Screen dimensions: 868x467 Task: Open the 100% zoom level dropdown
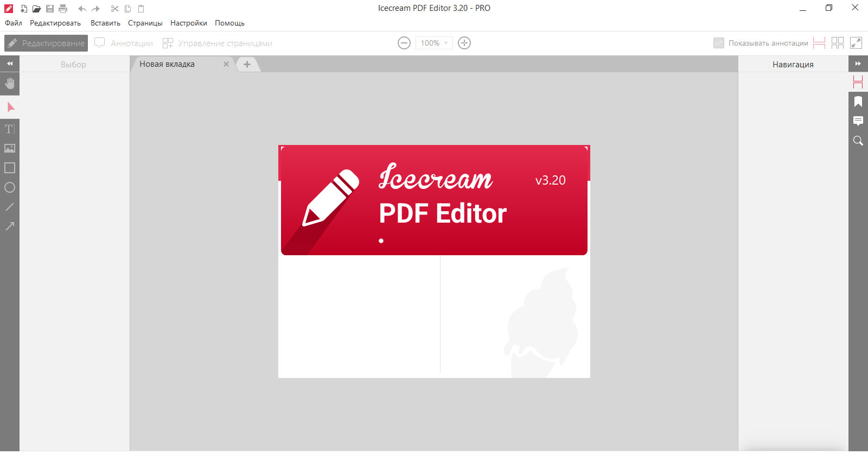434,43
